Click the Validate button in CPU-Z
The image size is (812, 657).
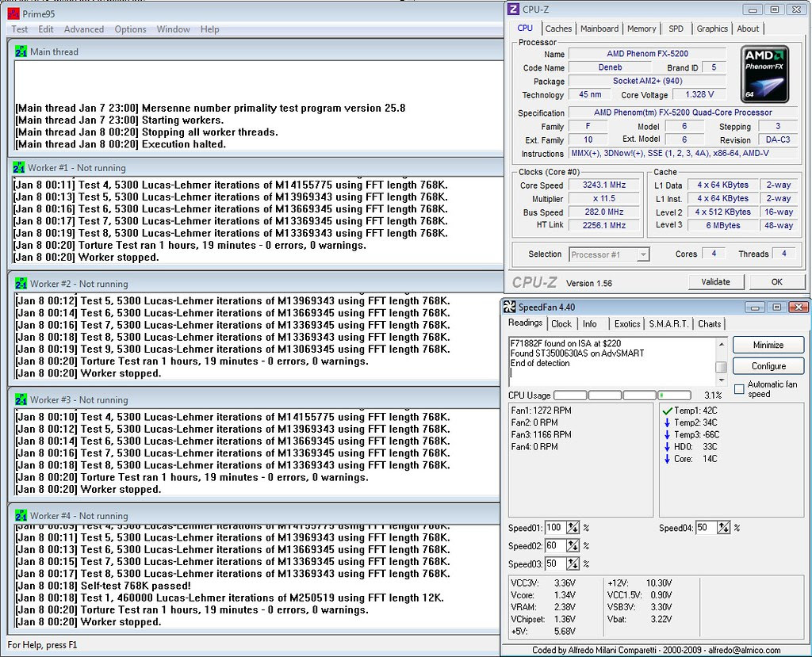(716, 282)
